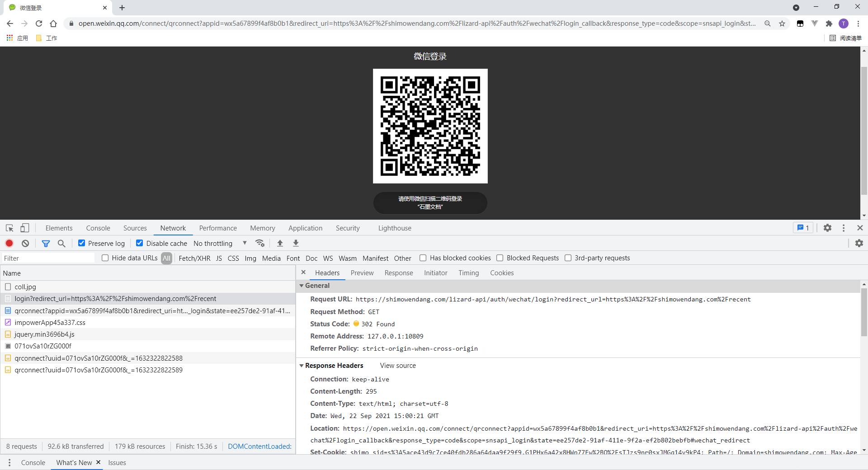Check the 3rd-party requests checkbox

(x=568, y=258)
